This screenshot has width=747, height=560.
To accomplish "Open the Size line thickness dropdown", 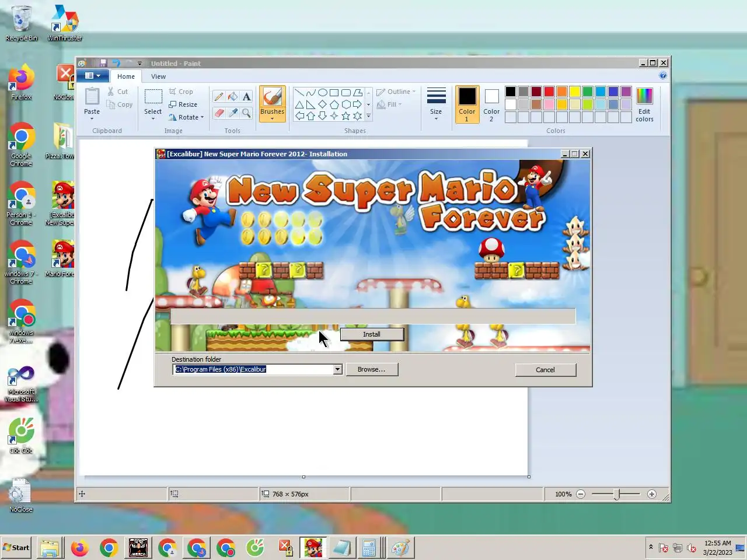I will point(436,104).
